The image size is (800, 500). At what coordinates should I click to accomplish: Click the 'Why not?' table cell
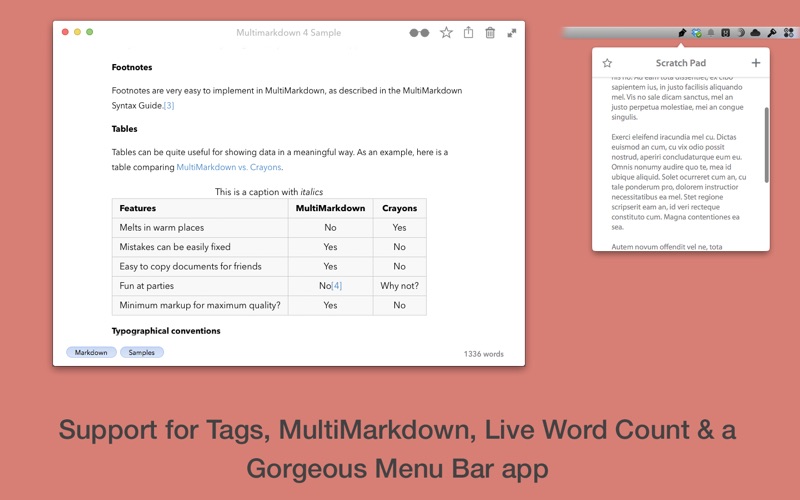(x=399, y=286)
